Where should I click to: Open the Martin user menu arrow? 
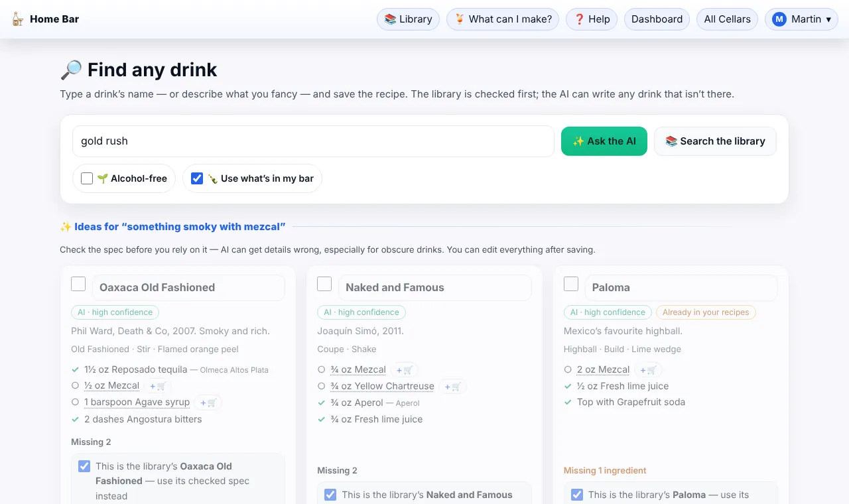point(828,19)
